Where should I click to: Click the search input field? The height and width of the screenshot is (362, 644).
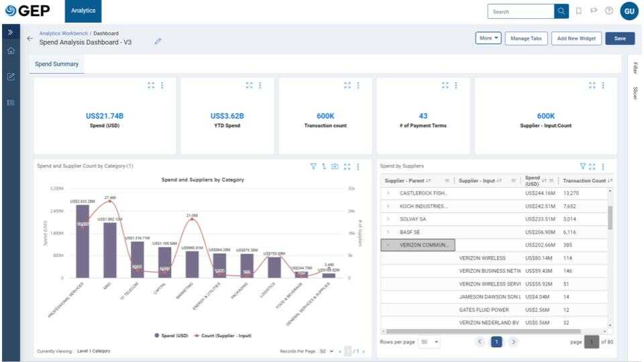coord(521,11)
